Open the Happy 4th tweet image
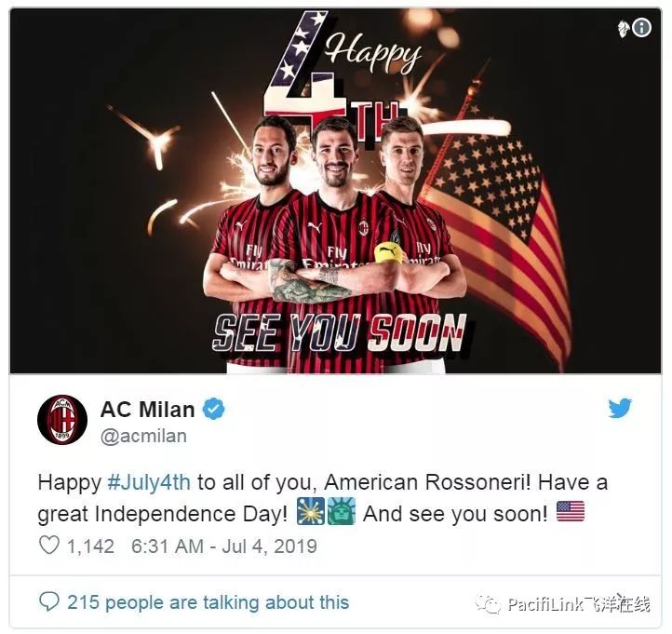Screen dimensions: 672x634 pos(336,191)
